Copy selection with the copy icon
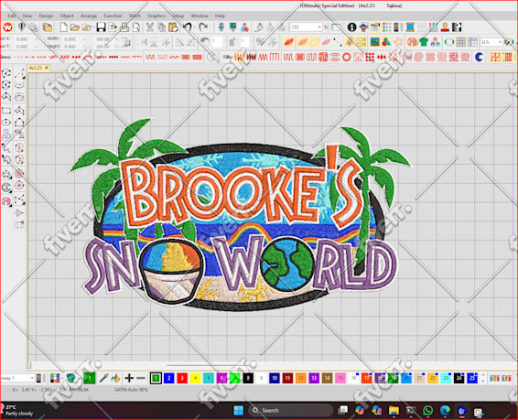 point(162,27)
